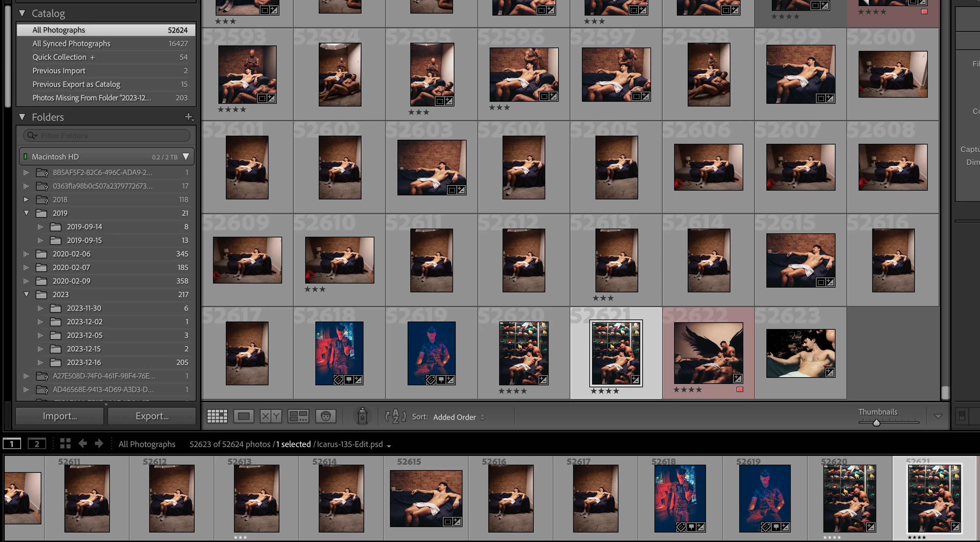
Task: Select All Synced Photographs in Catalog
Action: 71,43
